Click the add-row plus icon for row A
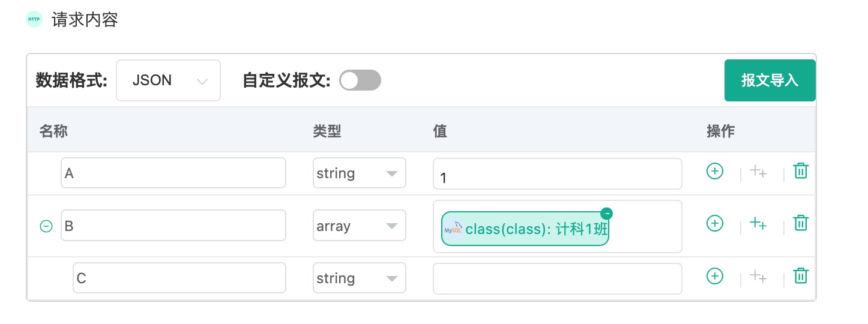The width and height of the screenshot is (868, 324). [x=714, y=171]
